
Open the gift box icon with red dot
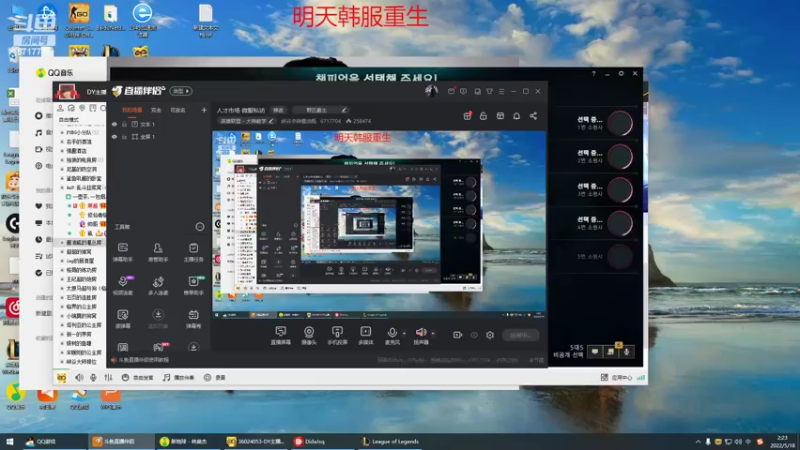pyautogui.click(x=467, y=116)
